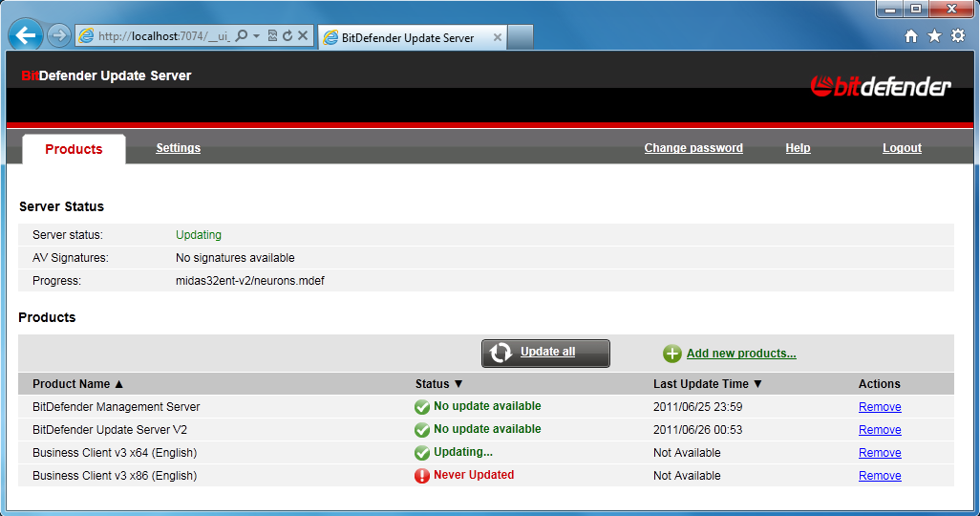Open the Change password link
Viewport: 980px width, 516px height.
pos(693,147)
